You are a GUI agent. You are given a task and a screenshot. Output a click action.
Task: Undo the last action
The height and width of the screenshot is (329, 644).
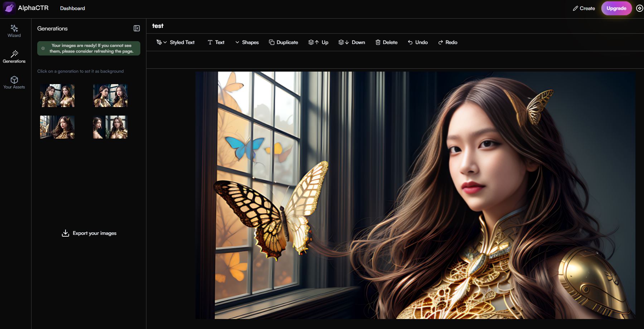click(x=418, y=42)
